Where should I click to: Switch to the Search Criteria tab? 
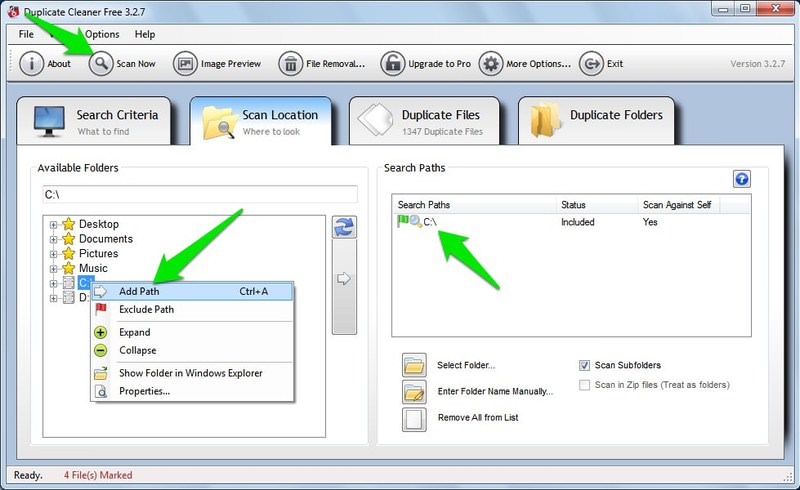pyautogui.click(x=94, y=121)
